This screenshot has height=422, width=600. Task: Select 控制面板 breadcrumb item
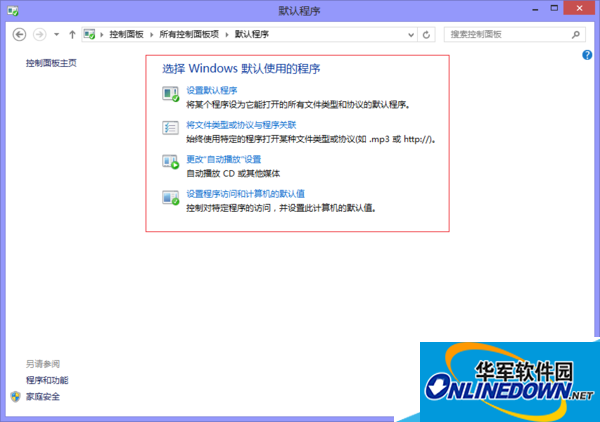click(x=127, y=34)
